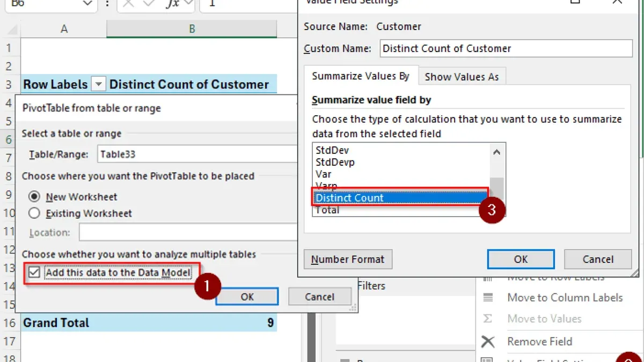644x362 pixels.
Task: Switch to the Summarize Values By tab
Action: 361,76
